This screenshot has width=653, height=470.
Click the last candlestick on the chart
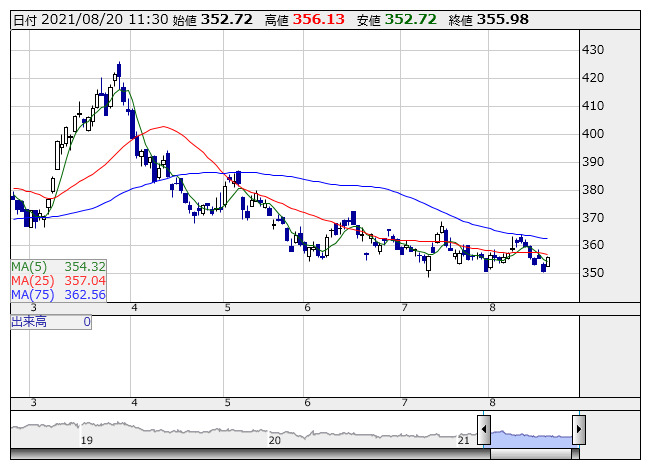point(548,262)
